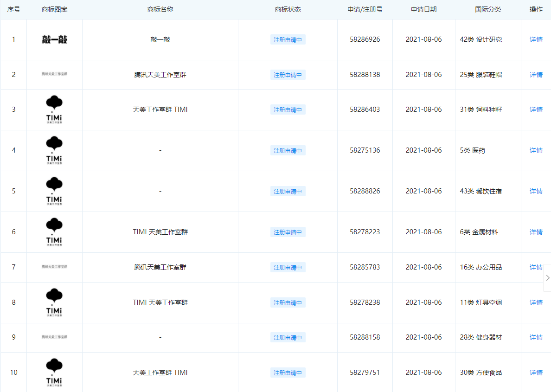Click 注册申请中 status tag in row 2
The width and height of the screenshot is (551, 392).
pyautogui.click(x=288, y=75)
